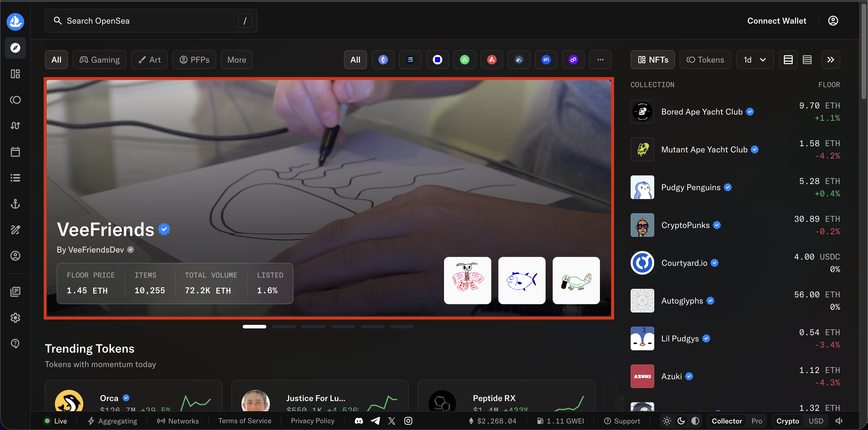This screenshot has height=430, width=868.
Task: Open the Telegram icon in the footer
Action: [x=375, y=421]
